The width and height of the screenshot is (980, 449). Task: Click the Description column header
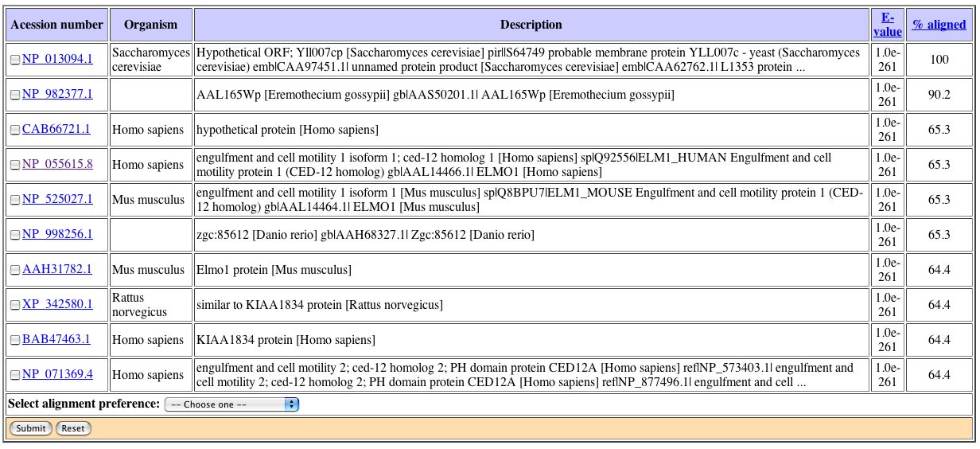click(x=531, y=25)
